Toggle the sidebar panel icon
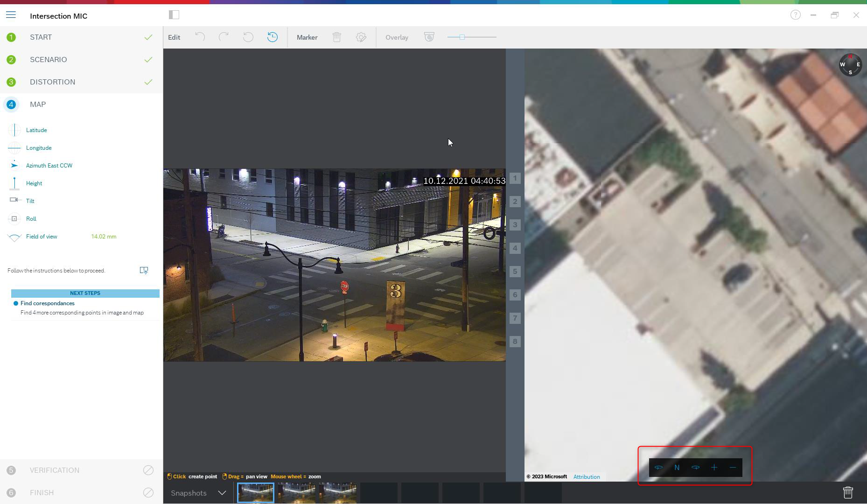 [174, 15]
